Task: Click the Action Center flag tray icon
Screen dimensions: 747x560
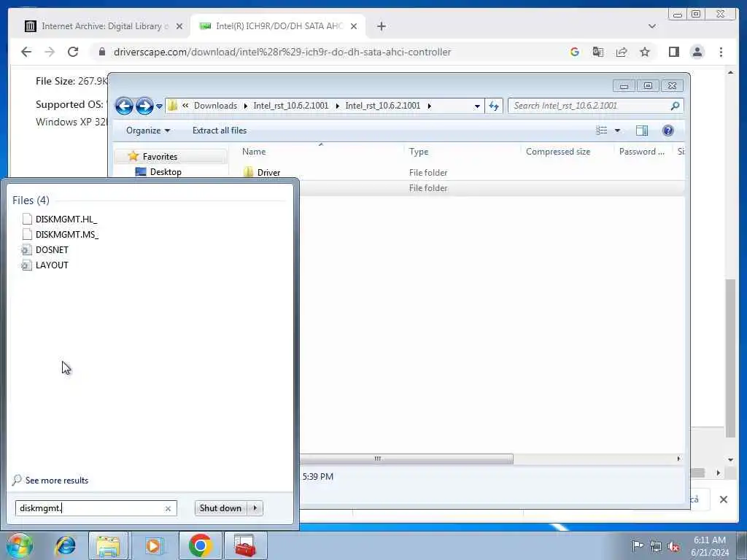Action: [x=637, y=546]
